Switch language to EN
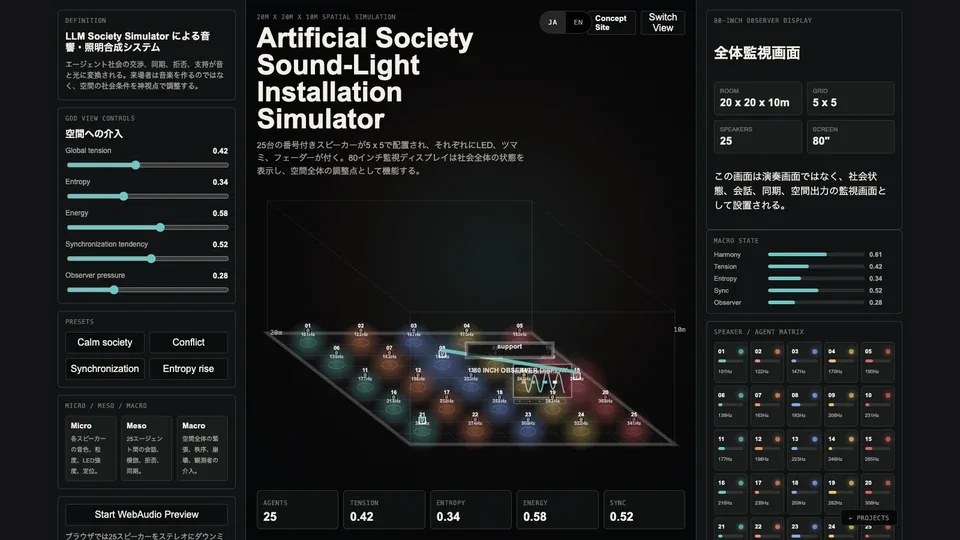This screenshot has height=540, width=960. pyautogui.click(x=578, y=22)
